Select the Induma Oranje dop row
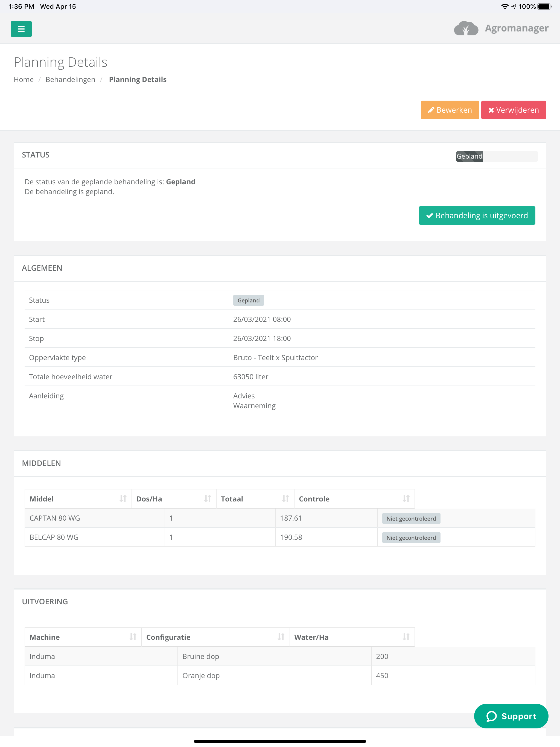The width and height of the screenshot is (560, 747). coord(280,675)
